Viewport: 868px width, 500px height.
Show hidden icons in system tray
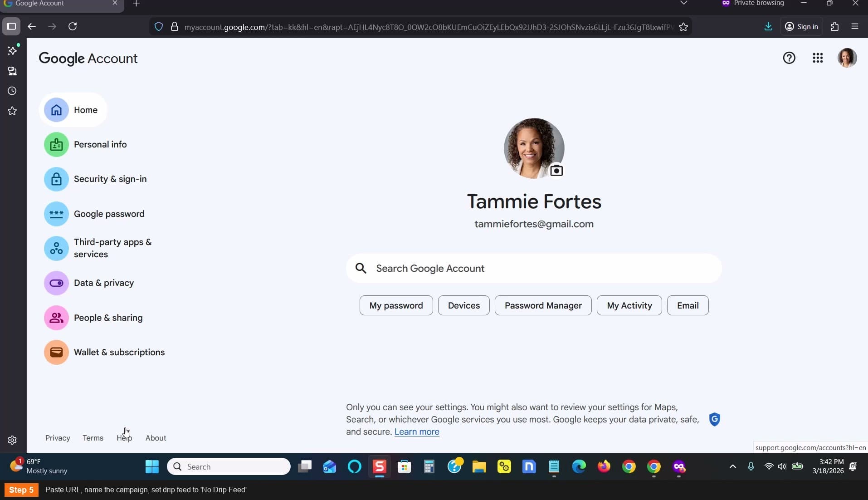[732, 466]
